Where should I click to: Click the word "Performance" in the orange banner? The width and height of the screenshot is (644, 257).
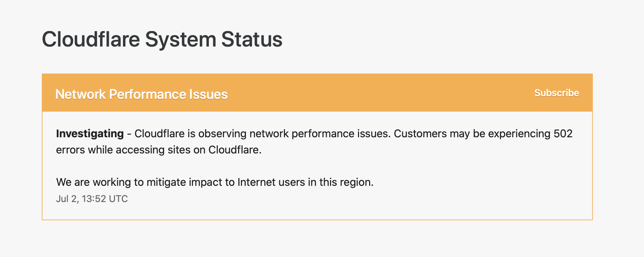pyautogui.click(x=147, y=94)
